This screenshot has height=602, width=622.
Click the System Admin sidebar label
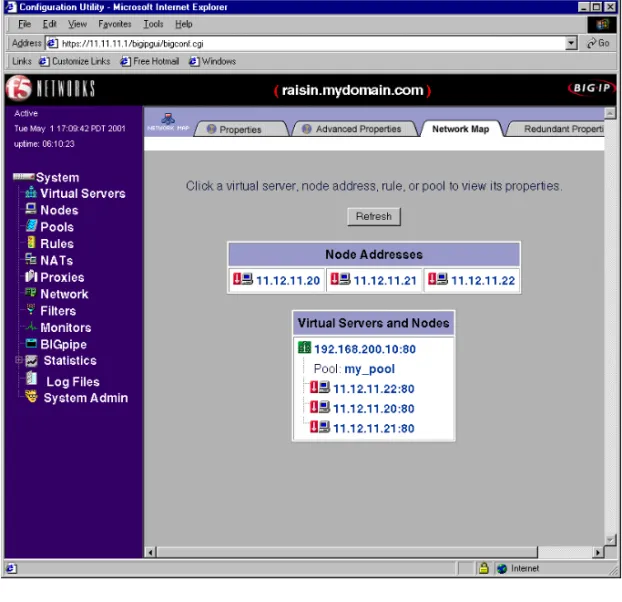coord(86,398)
